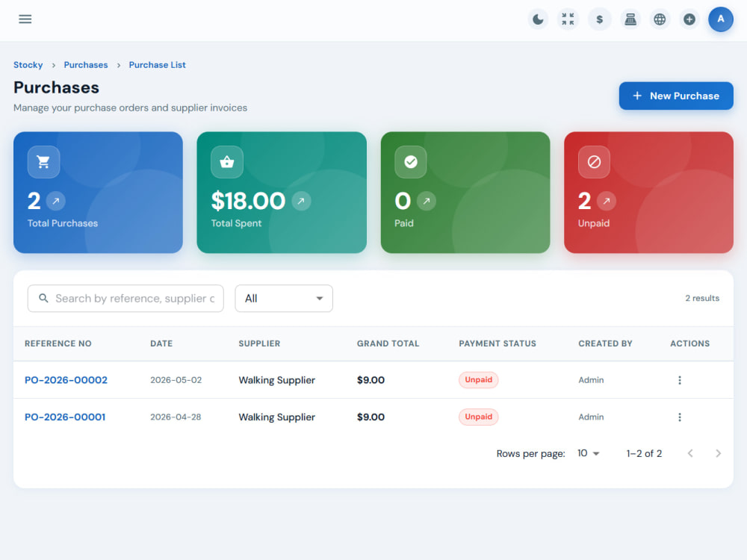Click blocked circle icon on Unpaid card
The image size is (747, 560).
coord(594,162)
